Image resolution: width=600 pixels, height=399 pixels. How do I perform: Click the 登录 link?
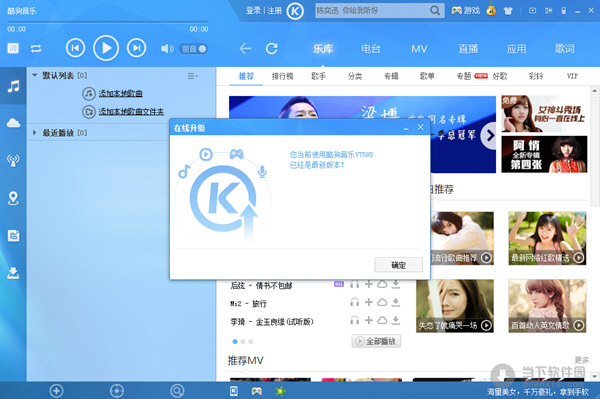click(253, 11)
